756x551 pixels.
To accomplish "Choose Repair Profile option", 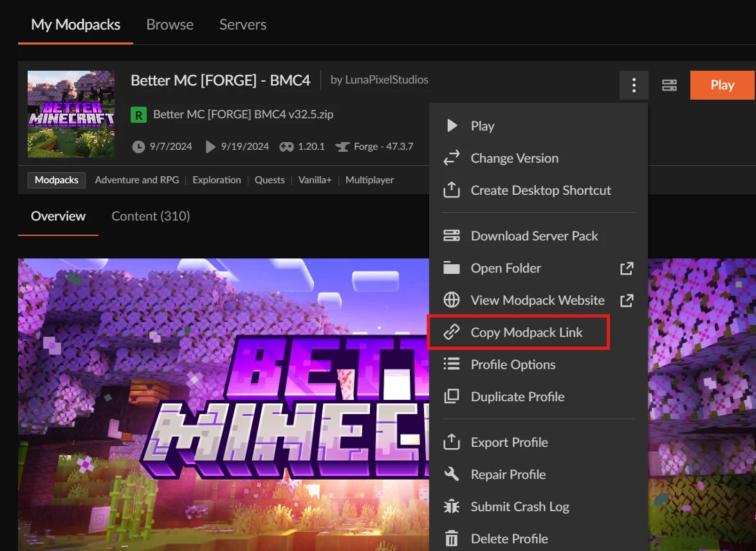I will pos(538,474).
